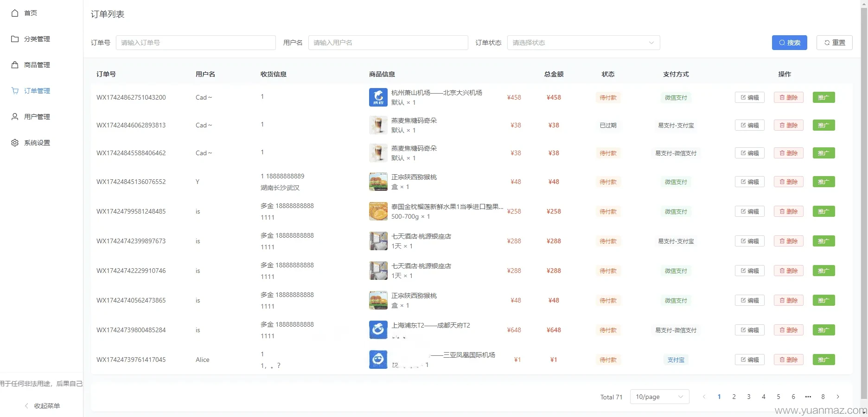This screenshot has width=868, height=417.
Task: Expand more pages via ellipsis button
Action: point(808,397)
